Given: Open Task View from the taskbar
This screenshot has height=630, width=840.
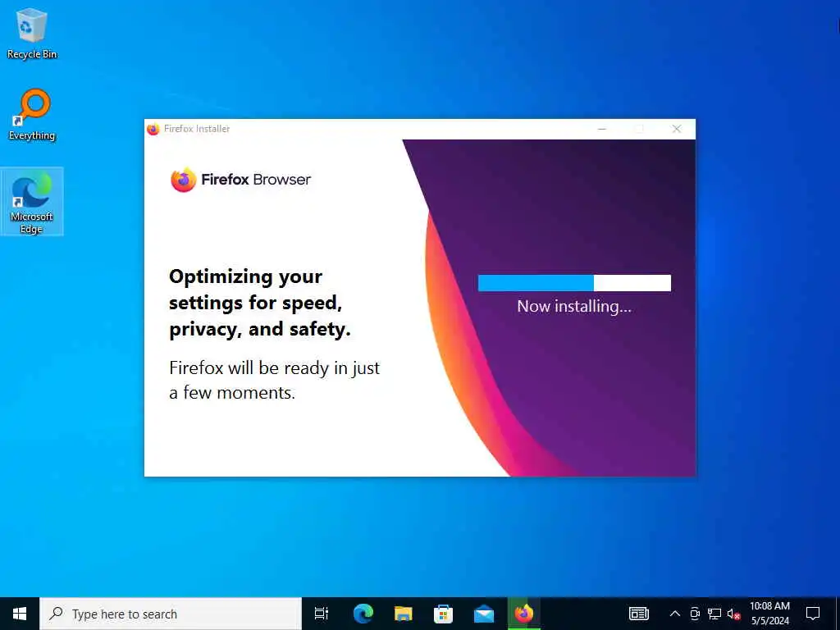Looking at the screenshot, I should 322,614.
